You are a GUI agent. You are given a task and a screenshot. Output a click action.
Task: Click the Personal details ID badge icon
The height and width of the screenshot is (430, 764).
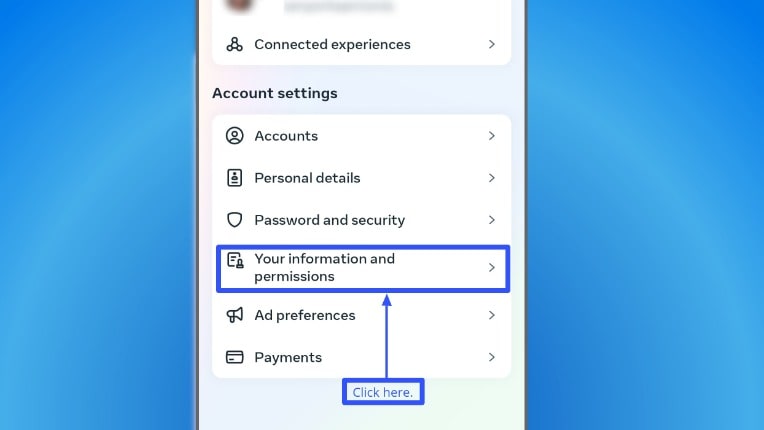(235, 178)
